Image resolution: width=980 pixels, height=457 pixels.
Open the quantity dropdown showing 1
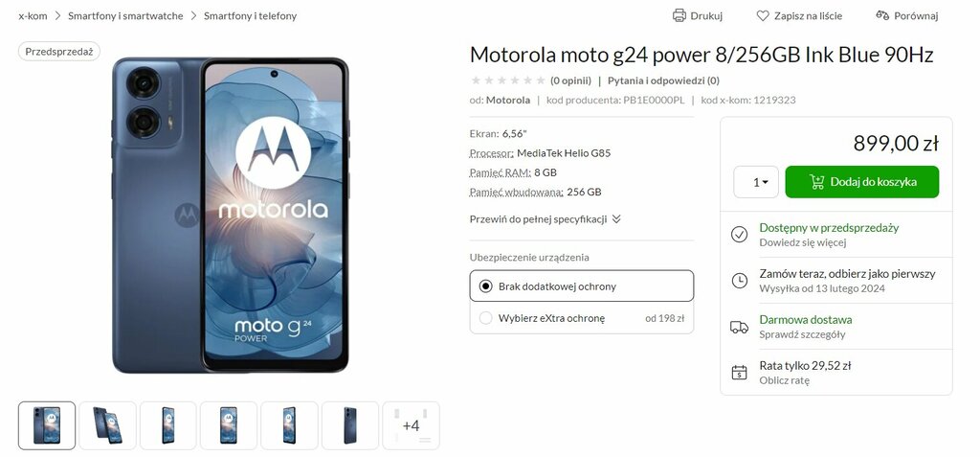point(756,182)
